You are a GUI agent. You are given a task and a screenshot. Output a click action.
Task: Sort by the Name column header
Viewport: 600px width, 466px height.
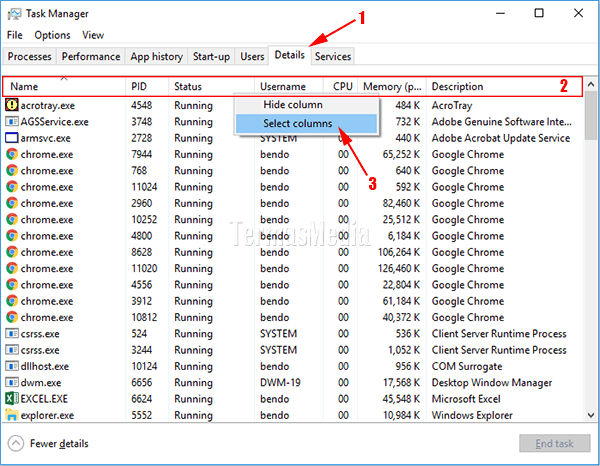64,86
